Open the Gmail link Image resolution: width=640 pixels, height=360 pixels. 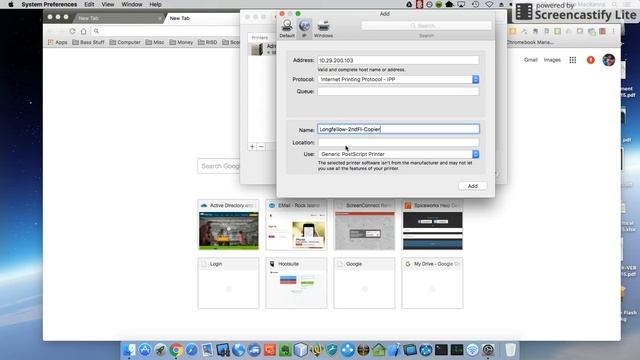531,60
